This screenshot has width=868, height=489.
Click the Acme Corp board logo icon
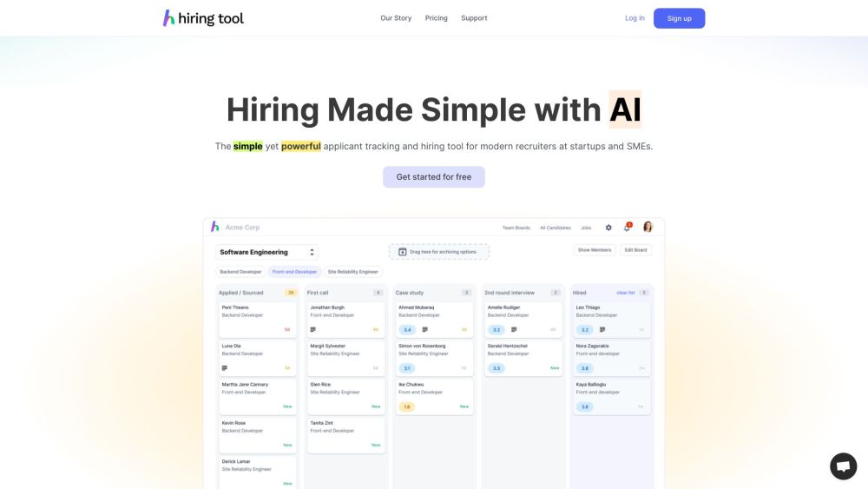pyautogui.click(x=215, y=228)
